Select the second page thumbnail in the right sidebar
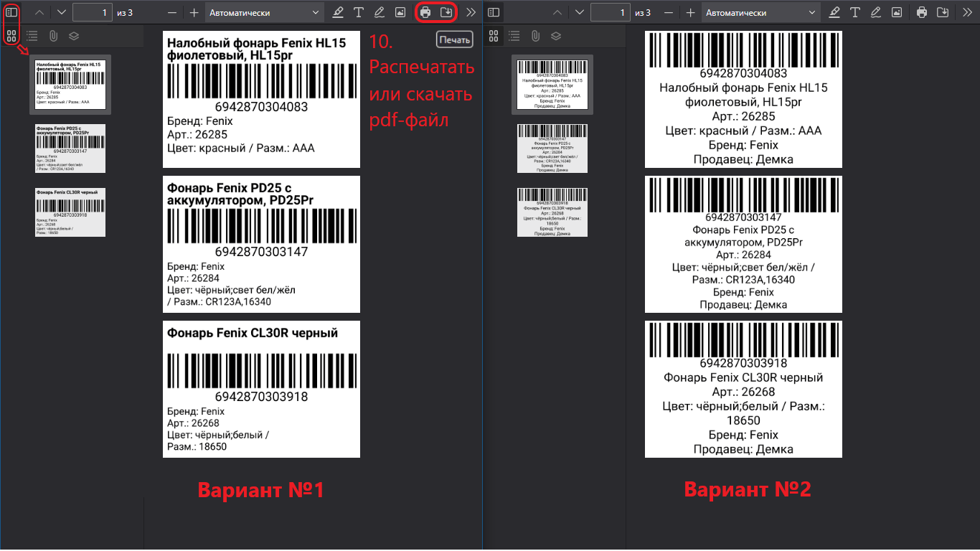This screenshot has height=551, width=980. coord(552,149)
